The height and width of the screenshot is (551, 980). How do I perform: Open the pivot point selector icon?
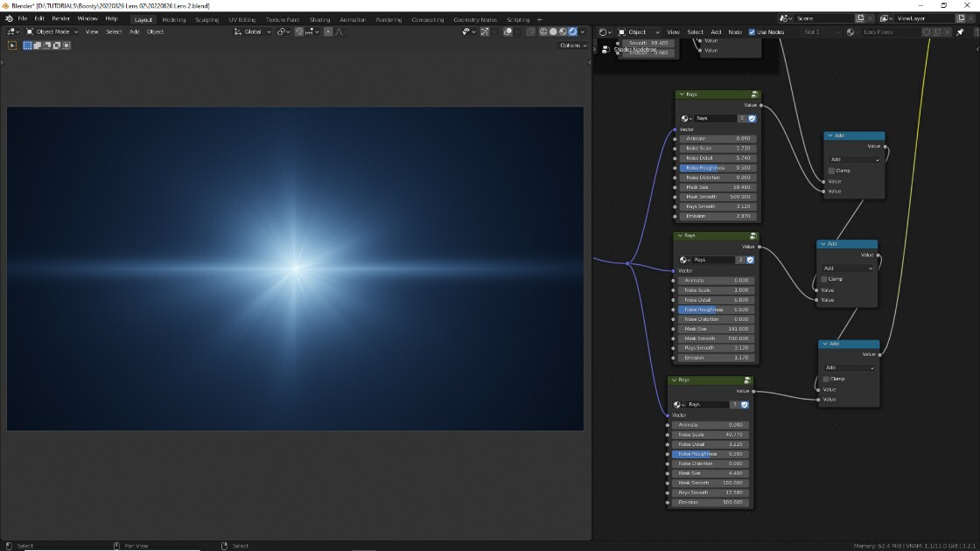(283, 31)
